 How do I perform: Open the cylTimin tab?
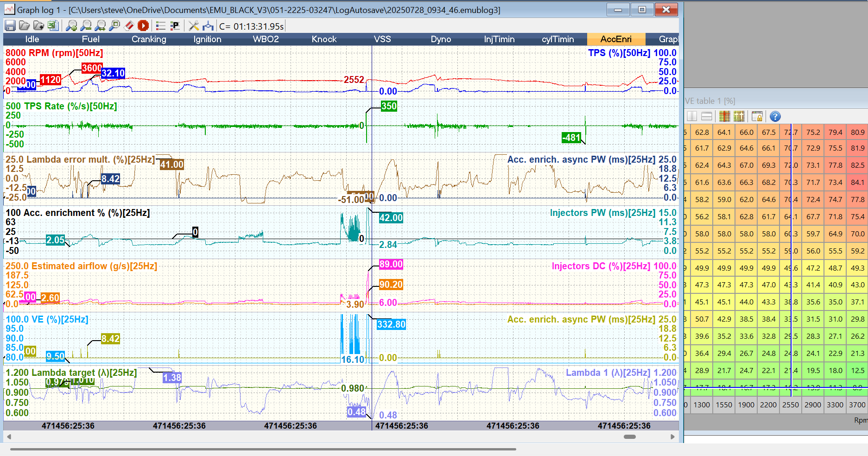coord(558,39)
